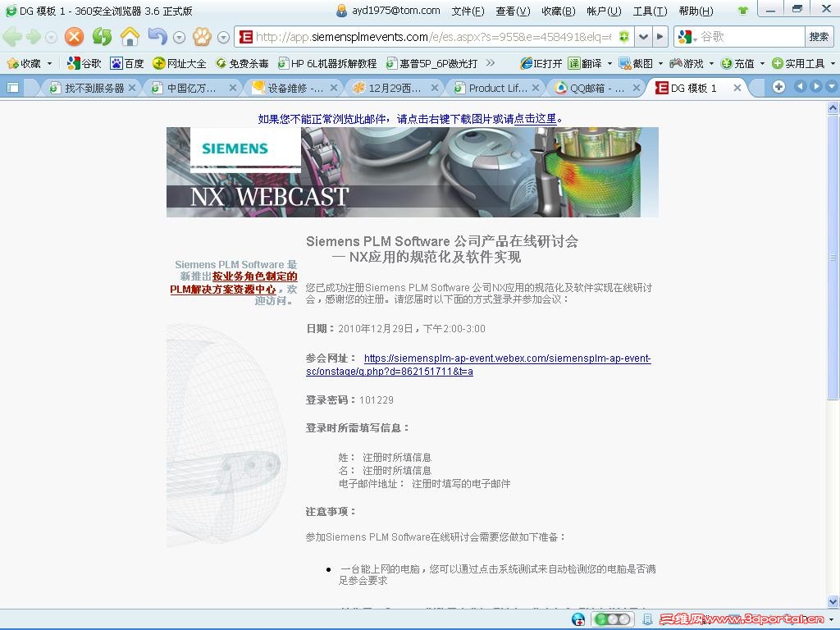This screenshot has height=630, width=840.
Task: Open the 百度 bookmark
Action: coord(127,63)
